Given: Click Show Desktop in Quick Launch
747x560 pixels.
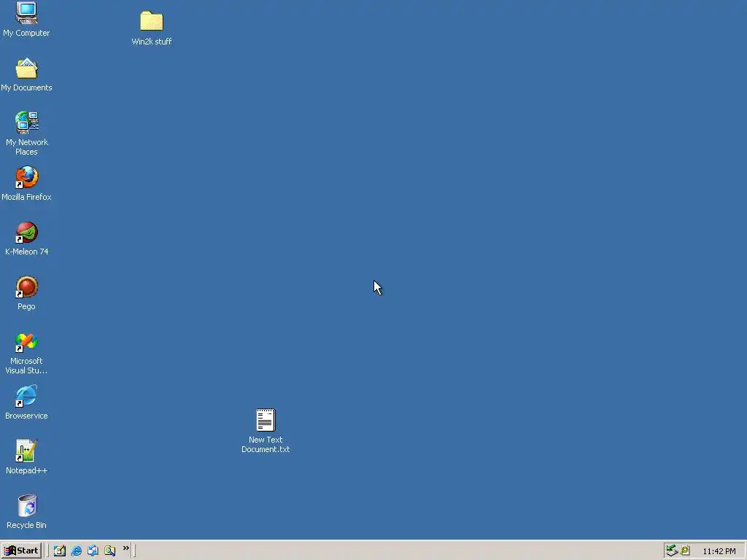Looking at the screenshot, I should click(60, 551).
